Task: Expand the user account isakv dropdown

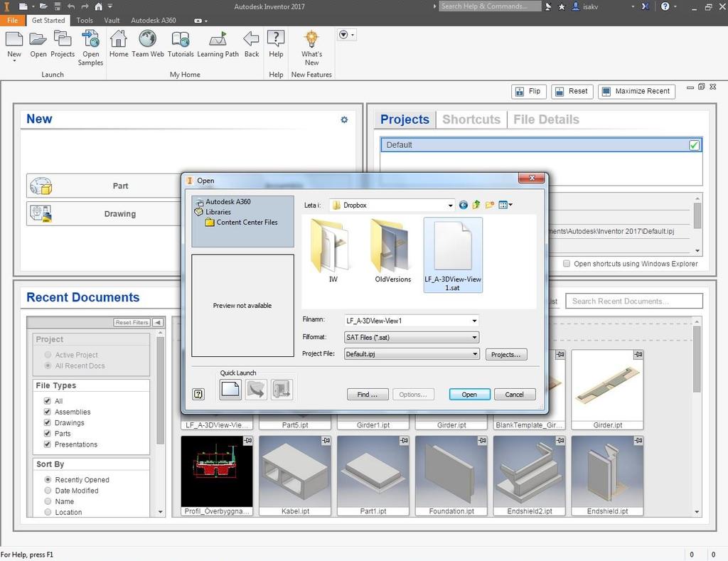Action: point(632,7)
